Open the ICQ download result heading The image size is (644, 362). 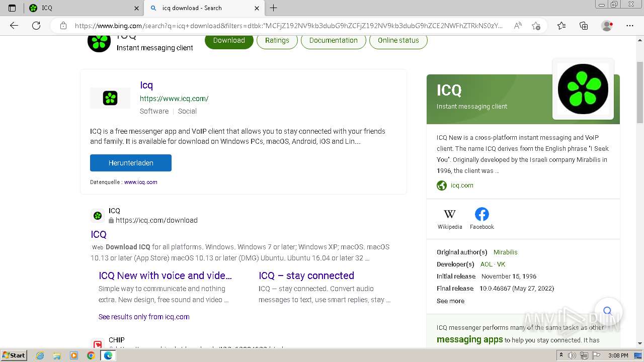tap(99, 234)
